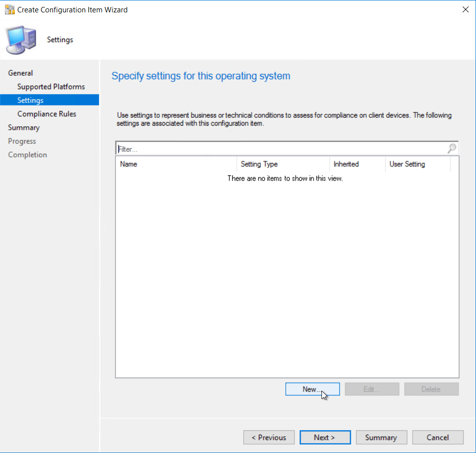Click inside the Filter text field
This screenshot has height=453, width=476.
pyautogui.click(x=280, y=149)
